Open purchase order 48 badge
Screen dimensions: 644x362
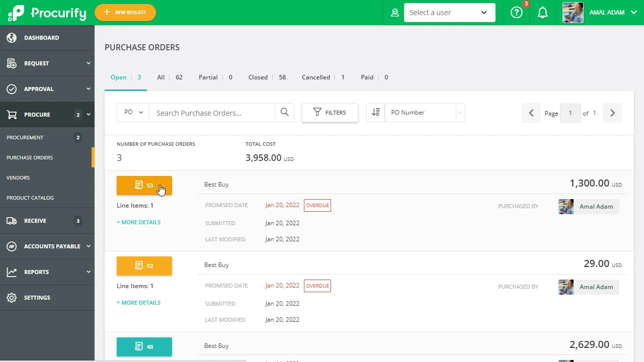pyautogui.click(x=144, y=347)
